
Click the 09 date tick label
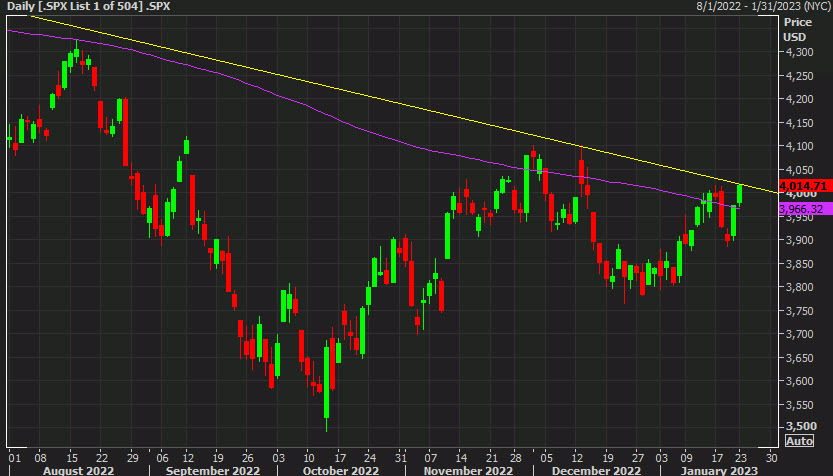tap(686, 458)
